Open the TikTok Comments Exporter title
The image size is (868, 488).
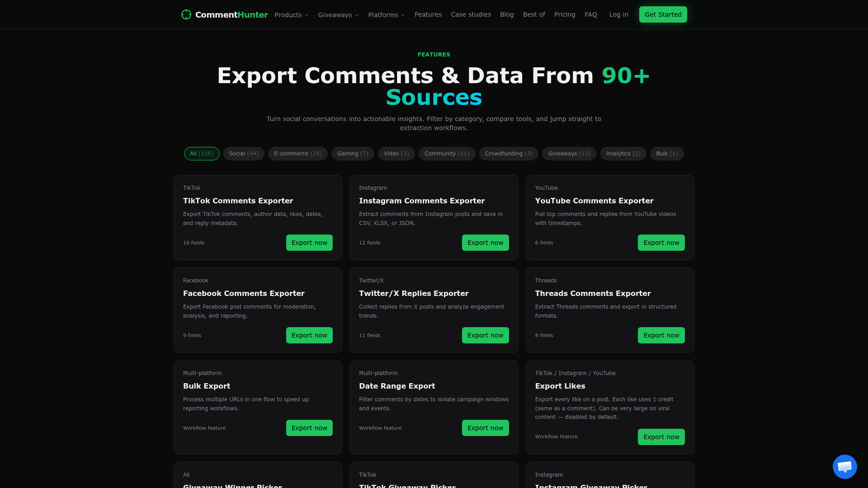click(238, 201)
